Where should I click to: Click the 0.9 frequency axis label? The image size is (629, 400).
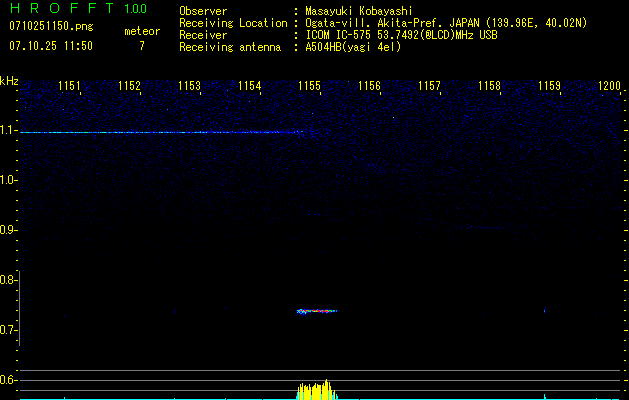click(x=8, y=230)
